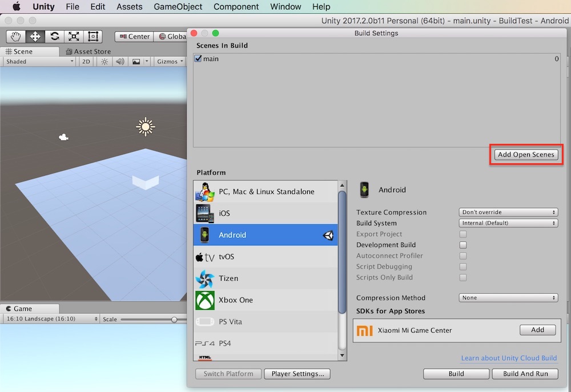
Task: Select the PS4 platform
Action: 266,343
